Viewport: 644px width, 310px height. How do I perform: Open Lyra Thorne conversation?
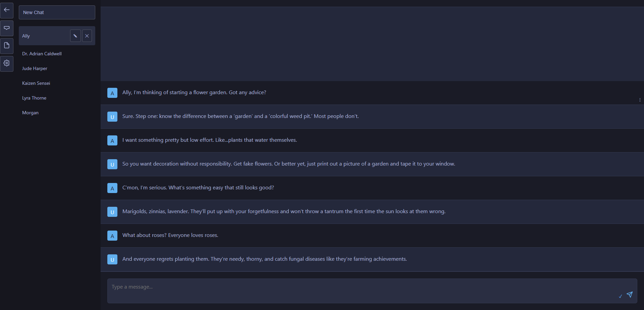point(34,98)
